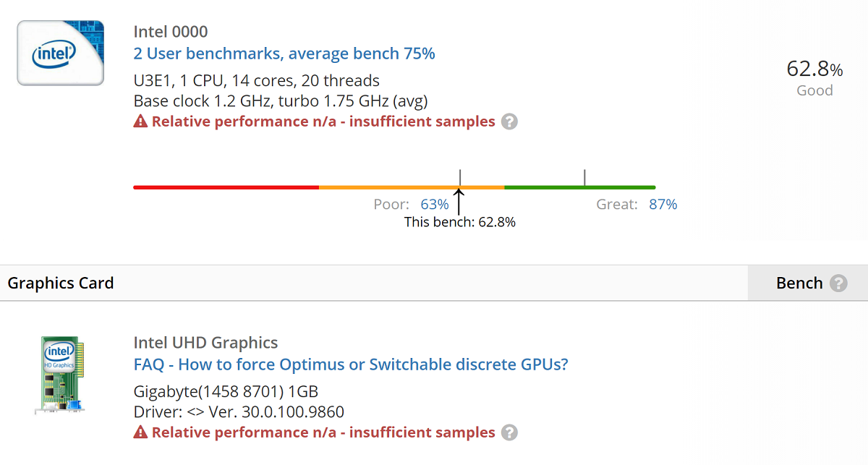Click the Intel HD Graphics card icon
The height and width of the screenshot is (465, 868).
61,374
